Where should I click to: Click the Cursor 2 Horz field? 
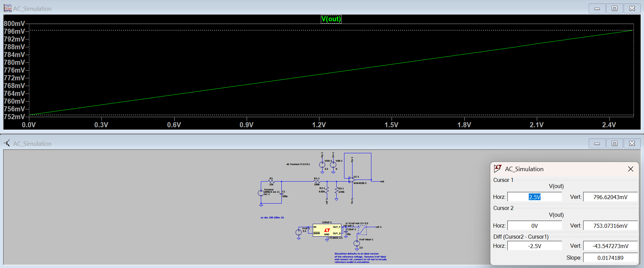[534, 226]
